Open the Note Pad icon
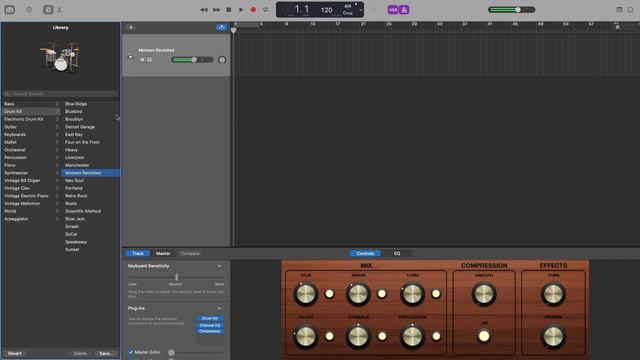Viewport: 640px width, 360px height. click(x=619, y=9)
